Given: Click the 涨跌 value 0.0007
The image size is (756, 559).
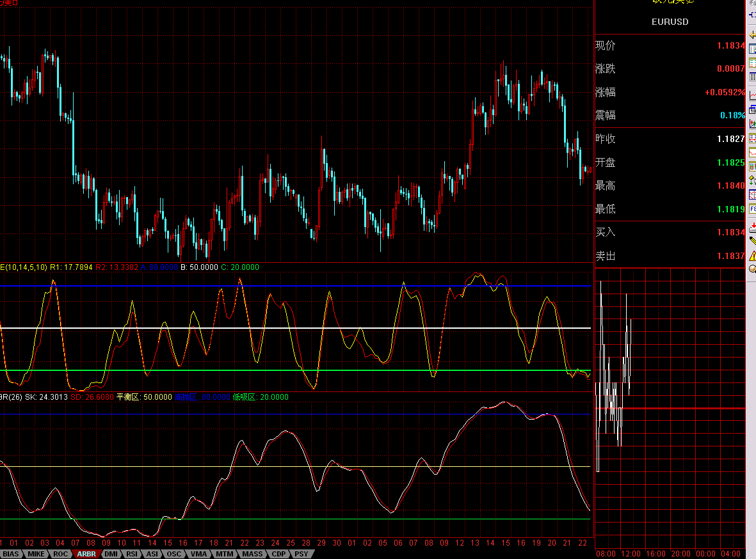Looking at the screenshot, I should coord(730,68).
